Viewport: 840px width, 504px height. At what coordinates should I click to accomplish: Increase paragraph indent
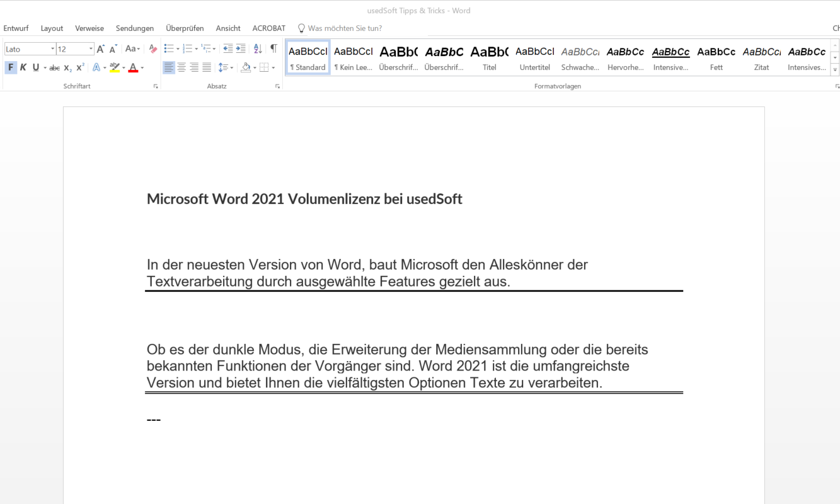[x=241, y=49]
